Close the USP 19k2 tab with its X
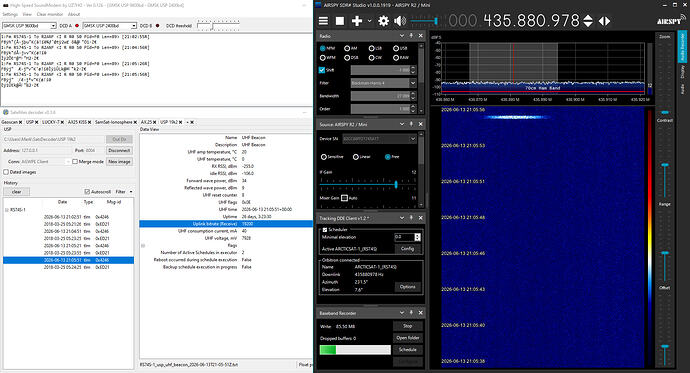 [181, 122]
